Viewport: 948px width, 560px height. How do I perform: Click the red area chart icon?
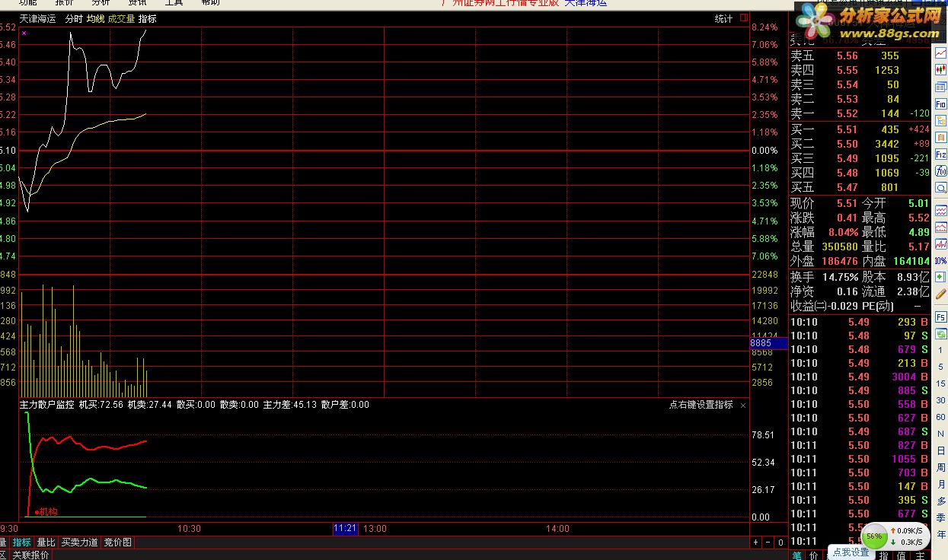pyautogui.click(x=941, y=226)
